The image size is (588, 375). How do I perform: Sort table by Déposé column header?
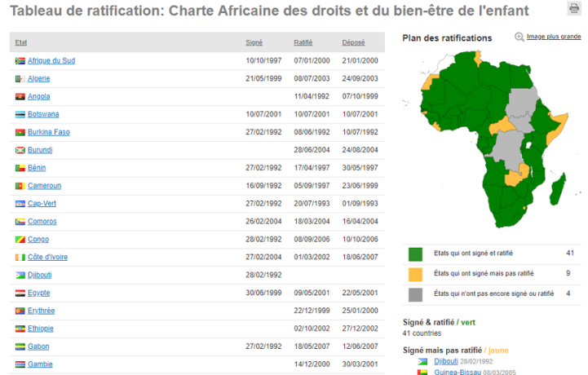[353, 42]
